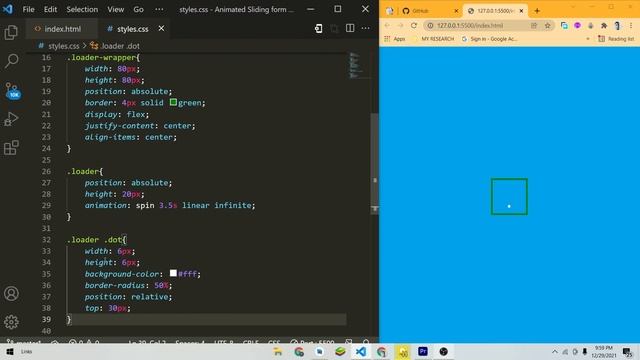Open a new browser tab
This screenshot has height=360, width=640.
537,11
